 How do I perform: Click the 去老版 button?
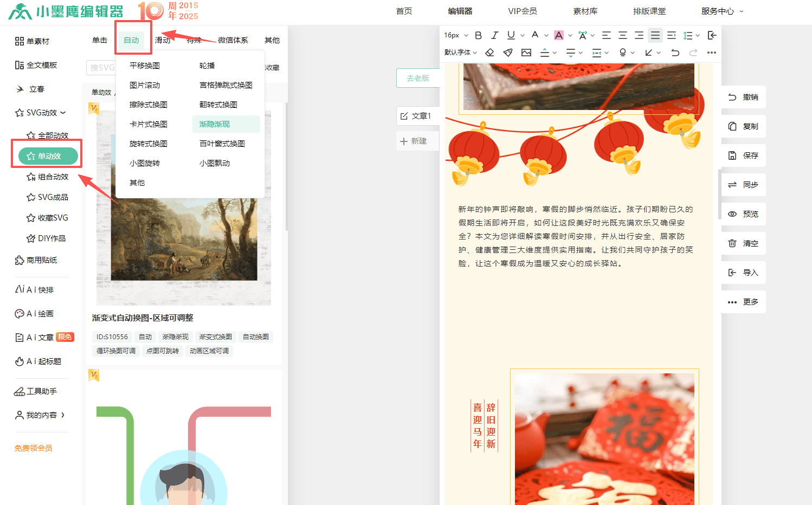click(418, 78)
